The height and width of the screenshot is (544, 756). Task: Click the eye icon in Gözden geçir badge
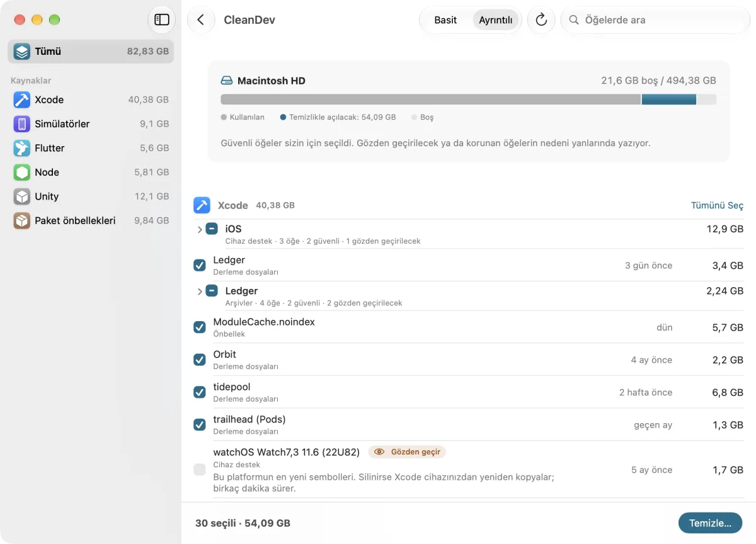coord(379,452)
